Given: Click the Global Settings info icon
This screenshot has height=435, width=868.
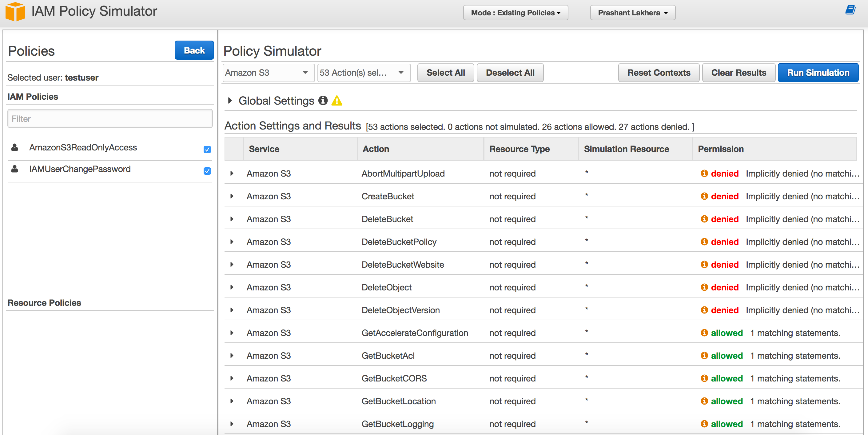Looking at the screenshot, I should tap(323, 100).
